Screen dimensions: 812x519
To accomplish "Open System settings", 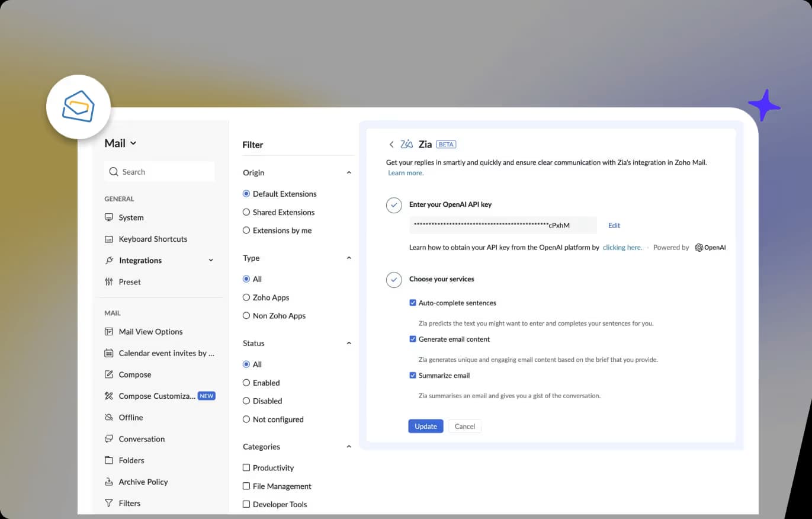I will [131, 217].
